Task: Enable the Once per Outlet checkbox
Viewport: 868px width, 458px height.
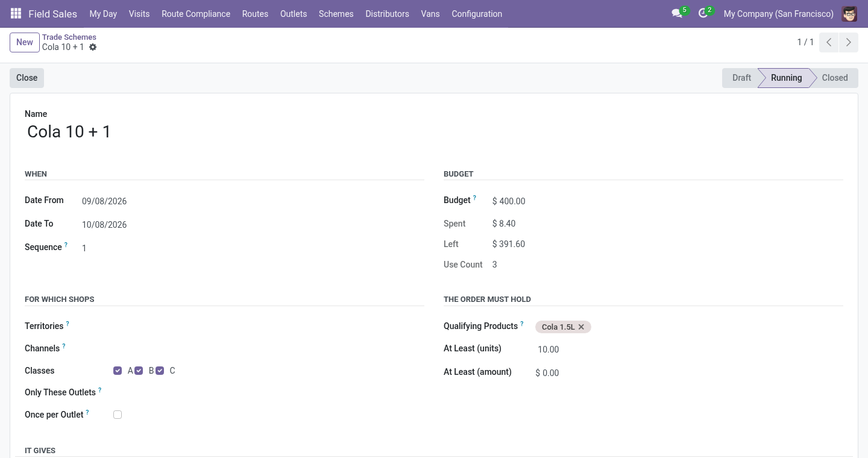Action: click(118, 415)
